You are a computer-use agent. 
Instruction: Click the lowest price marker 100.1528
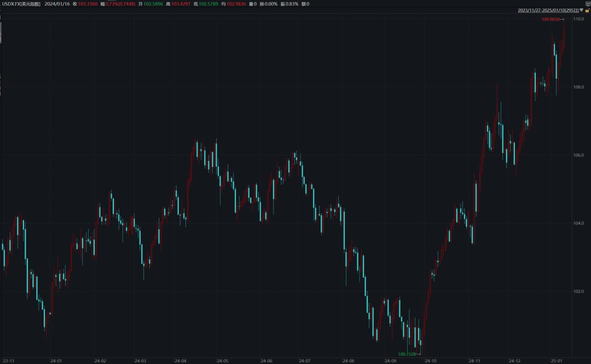[406, 354]
